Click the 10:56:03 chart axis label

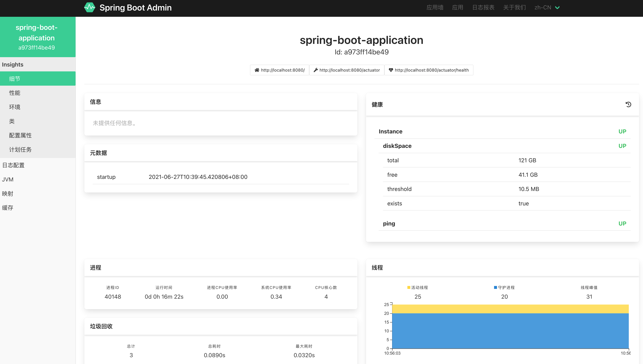pyautogui.click(x=392, y=353)
